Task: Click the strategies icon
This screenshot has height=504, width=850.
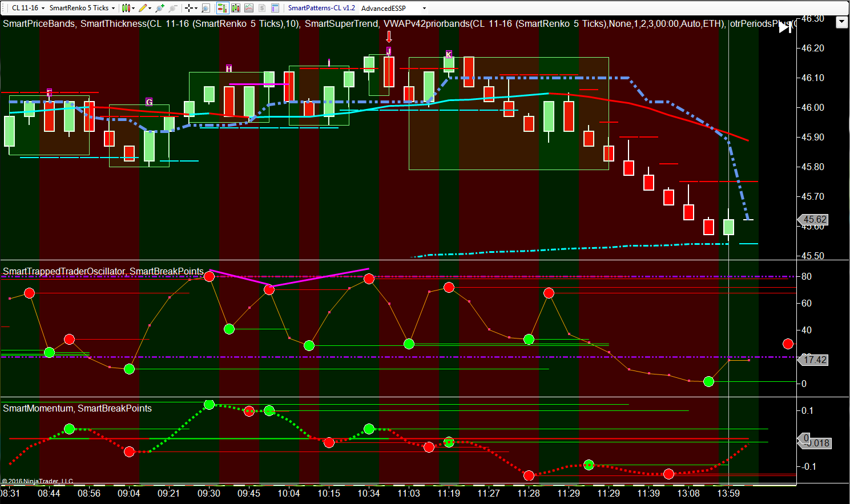Action: (x=262, y=8)
